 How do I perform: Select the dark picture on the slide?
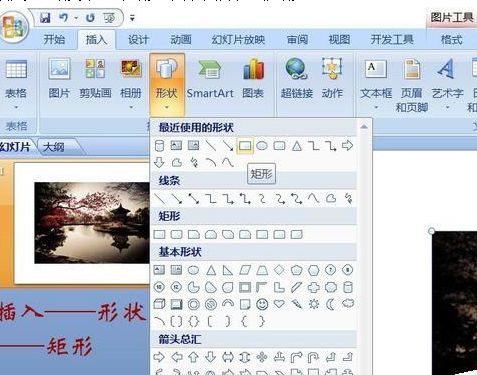point(455,303)
